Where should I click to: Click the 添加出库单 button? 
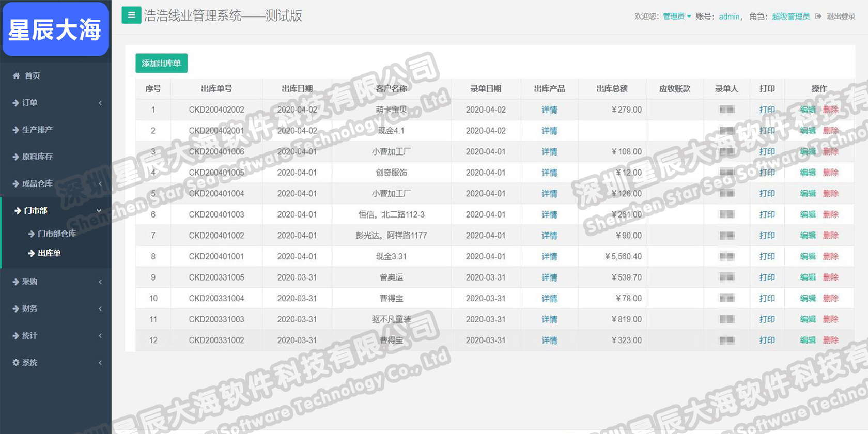point(161,63)
